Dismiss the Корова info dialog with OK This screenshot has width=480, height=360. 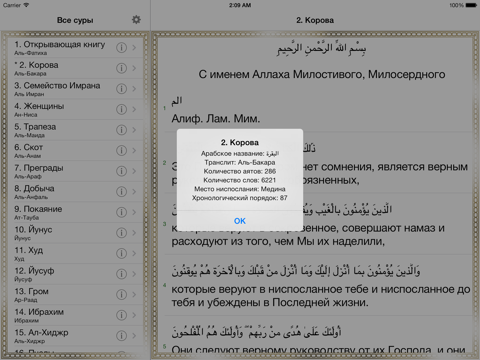pyautogui.click(x=240, y=221)
